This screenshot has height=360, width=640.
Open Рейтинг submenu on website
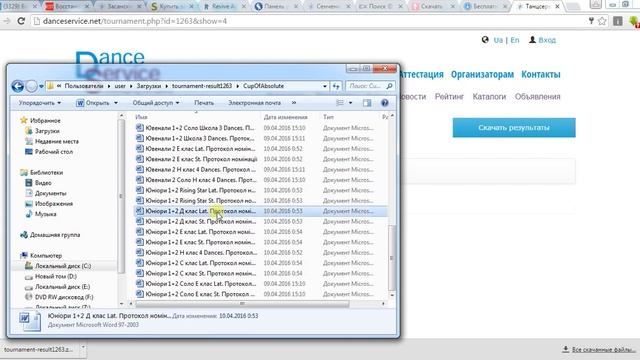[449, 97]
